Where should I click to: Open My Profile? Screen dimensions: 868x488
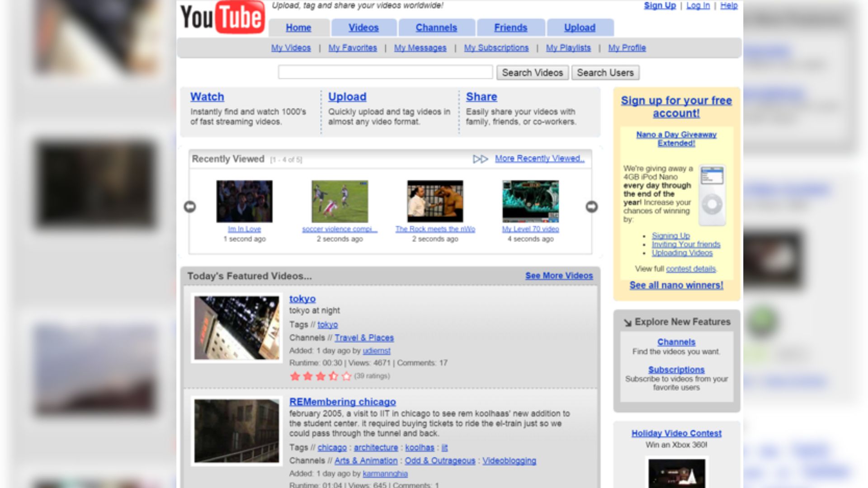pyautogui.click(x=627, y=48)
